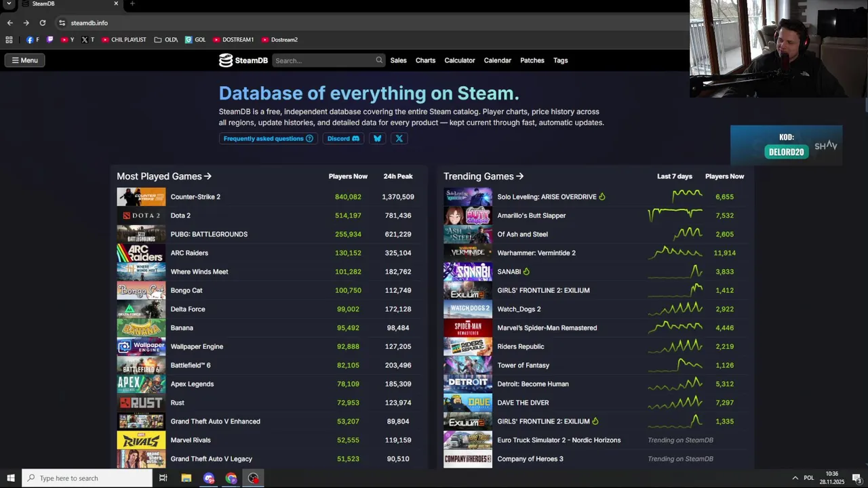Image resolution: width=868 pixels, height=488 pixels.
Task: Open the Most Played Games heading link
Action: pos(164,176)
